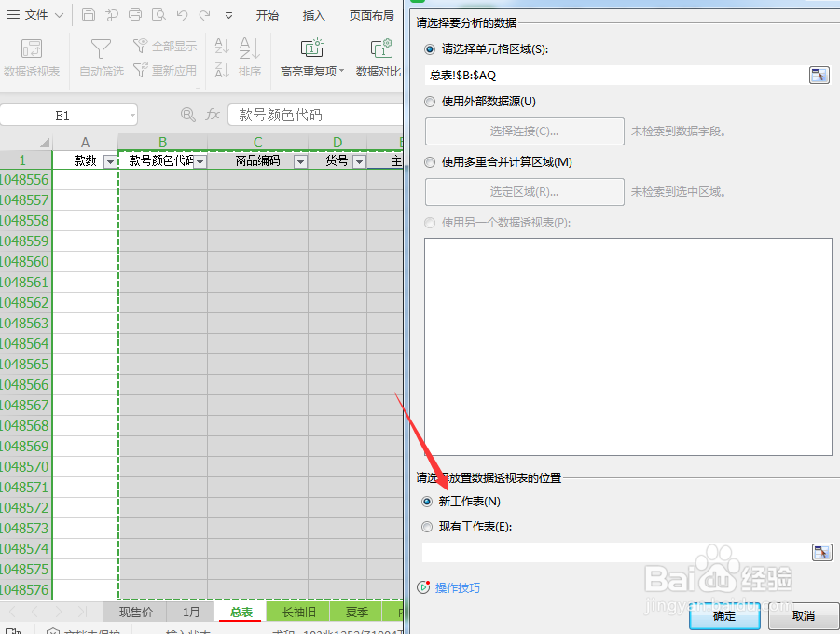
Task: Choose the 使用外部数据源(U) option
Action: [429, 102]
